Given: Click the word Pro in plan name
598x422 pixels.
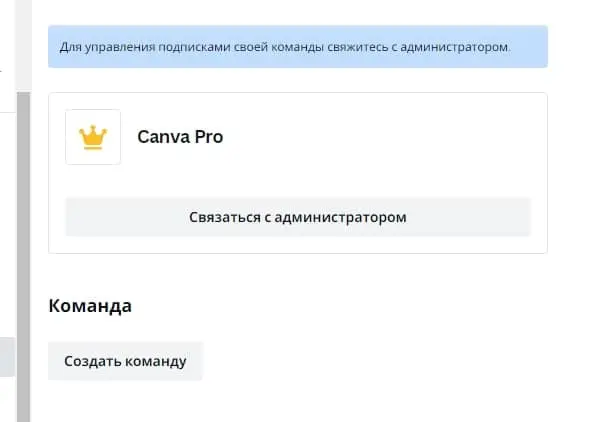Looking at the screenshot, I should coord(209,137).
